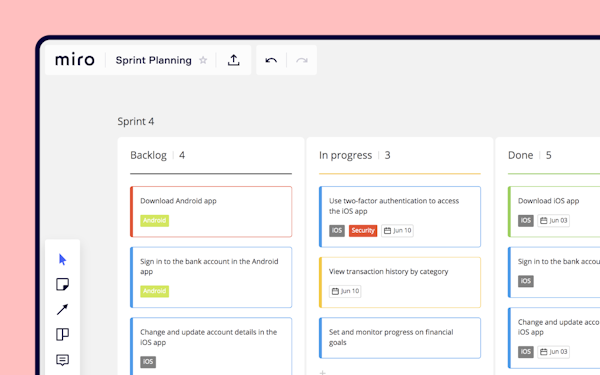Choose the sticky note tool
The height and width of the screenshot is (375, 600).
[62, 284]
